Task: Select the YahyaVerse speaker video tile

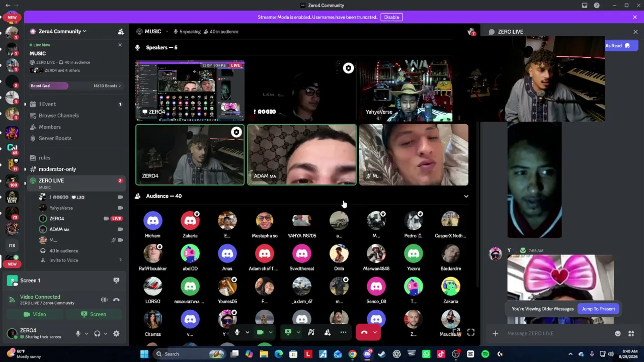Action: pyautogui.click(x=406, y=91)
